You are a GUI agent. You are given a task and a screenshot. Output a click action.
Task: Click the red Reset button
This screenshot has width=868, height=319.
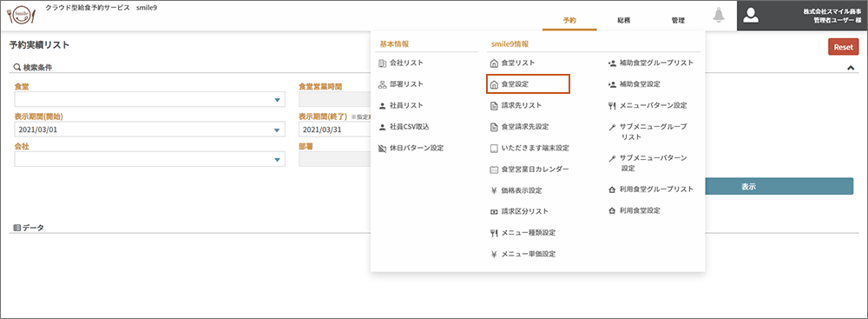[843, 47]
